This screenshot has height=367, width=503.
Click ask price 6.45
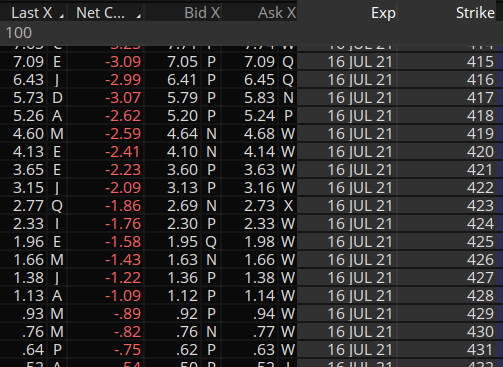pos(260,80)
